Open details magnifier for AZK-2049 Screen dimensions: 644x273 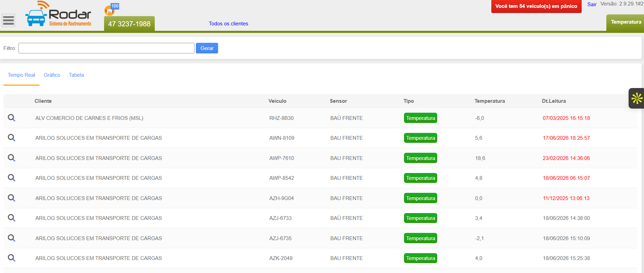[12, 258]
